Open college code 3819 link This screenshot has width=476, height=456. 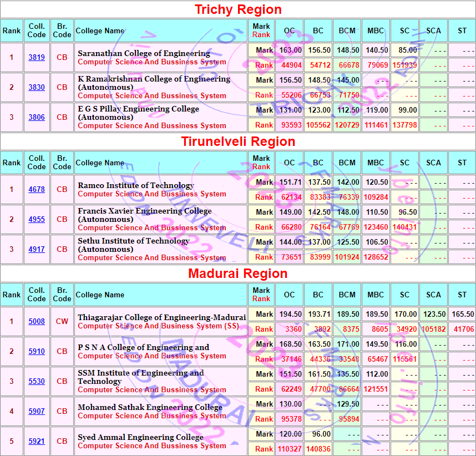pyautogui.click(x=37, y=57)
